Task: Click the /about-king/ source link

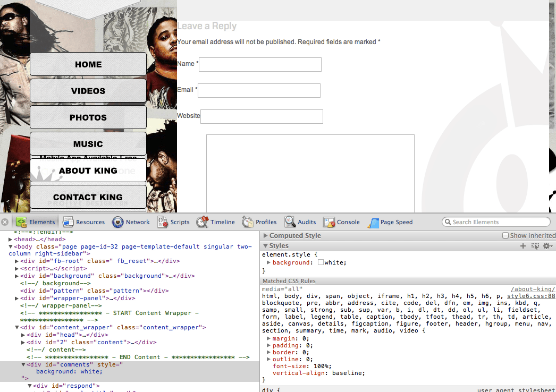Action: (x=532, y=288)
